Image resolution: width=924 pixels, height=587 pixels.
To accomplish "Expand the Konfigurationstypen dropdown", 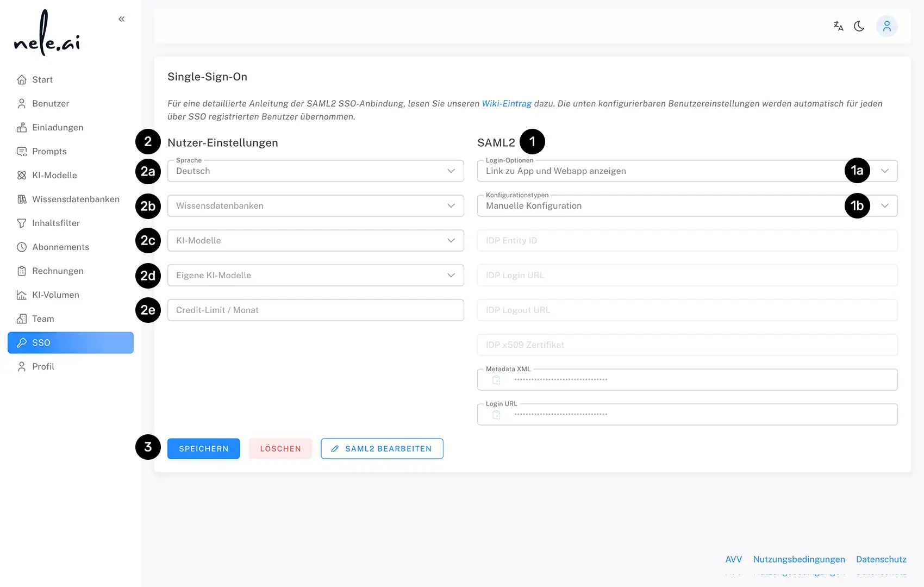I will pos(688,206).
